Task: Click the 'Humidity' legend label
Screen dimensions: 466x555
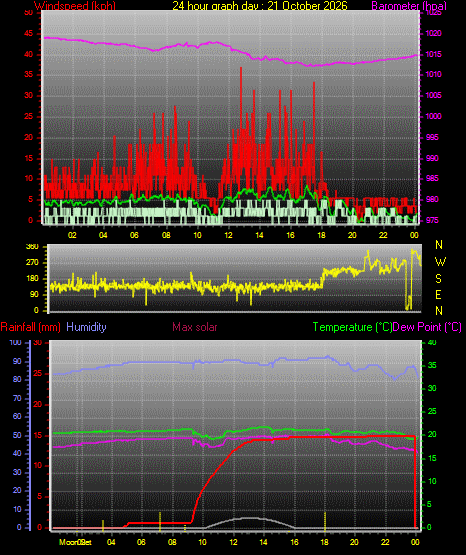Action: (x=86, y=327)
